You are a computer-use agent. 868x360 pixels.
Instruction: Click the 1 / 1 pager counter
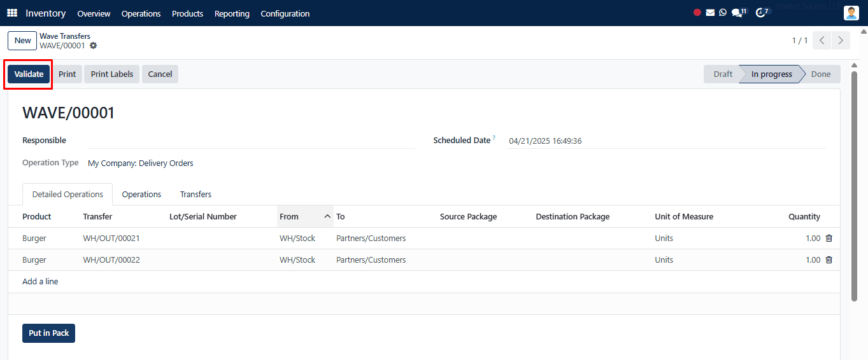click(800, 41)
